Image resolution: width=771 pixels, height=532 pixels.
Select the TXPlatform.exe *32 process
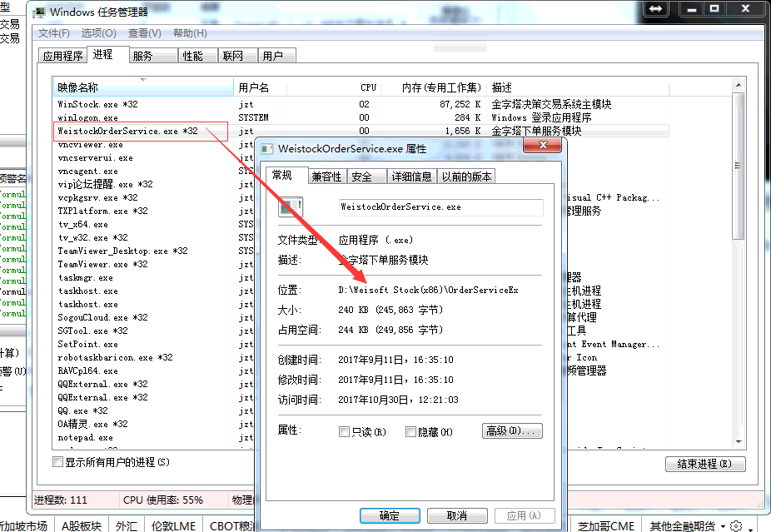[102, 211]
